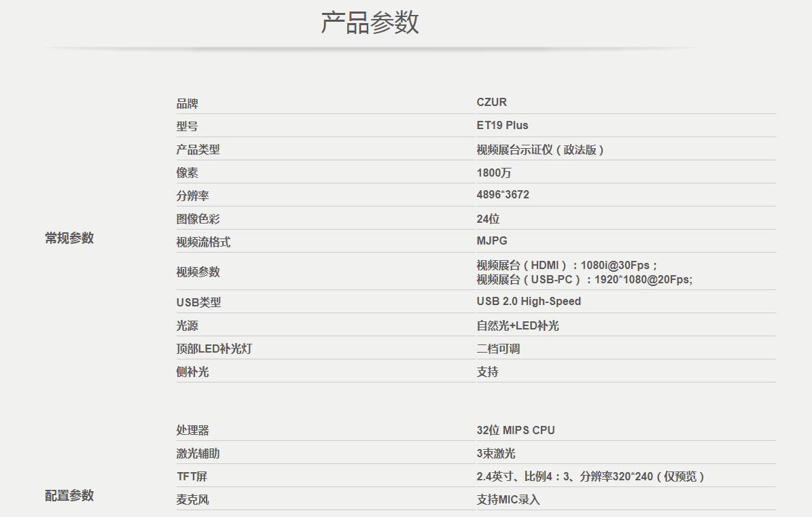Select the 24位 color depth value

point(488,219)
